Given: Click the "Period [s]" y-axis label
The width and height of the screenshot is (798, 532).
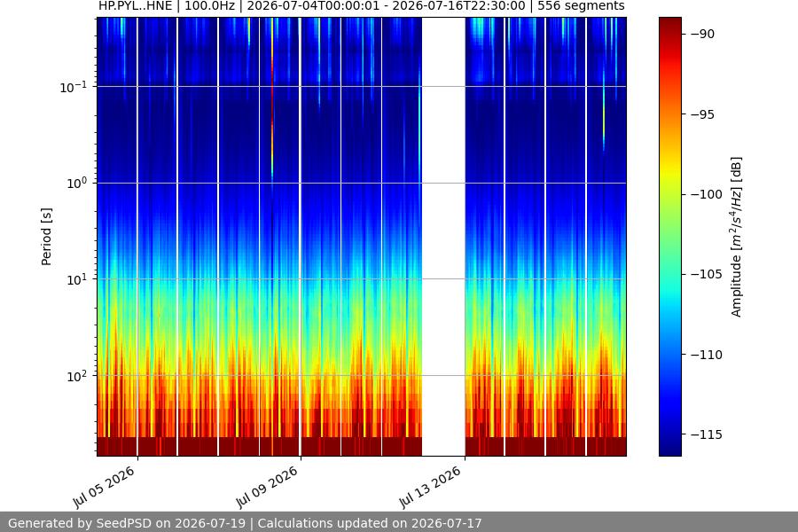Looking at the screenshot, I should 46,237.
